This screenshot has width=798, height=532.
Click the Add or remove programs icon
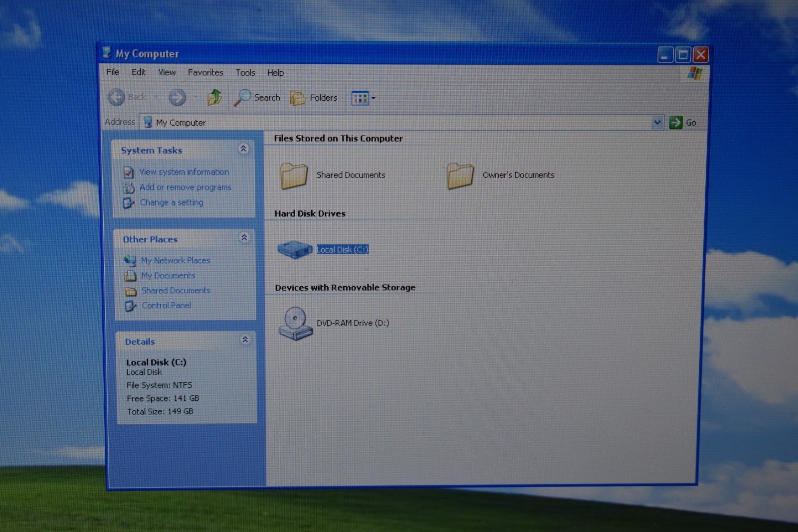tap(129, 188)
